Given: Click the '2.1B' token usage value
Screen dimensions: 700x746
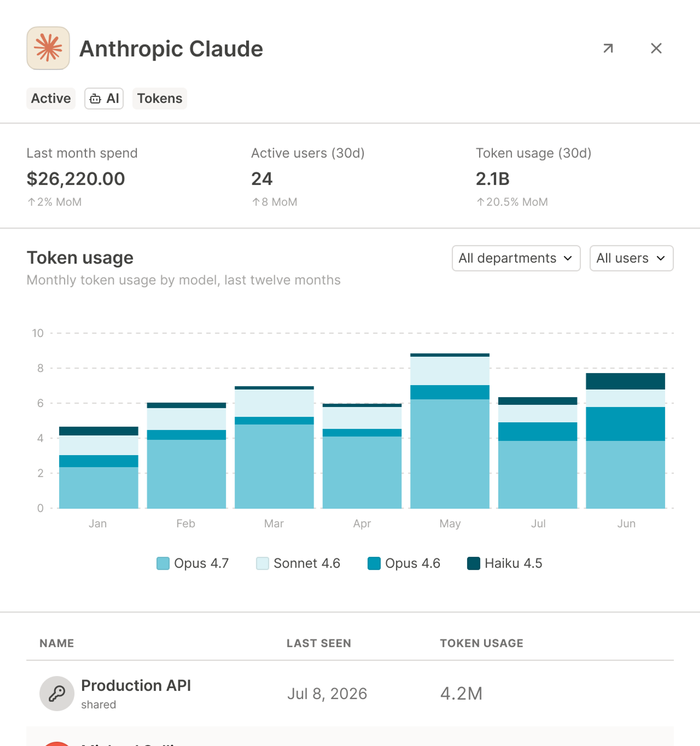Looking at the screenshot, I should coord(493,179).
